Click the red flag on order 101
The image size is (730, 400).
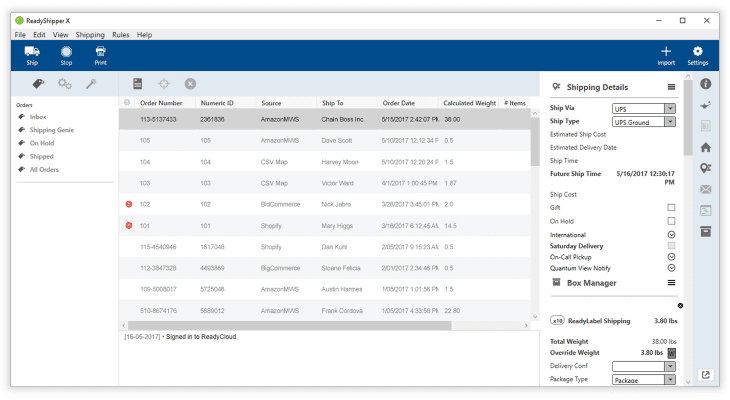[129, 225]
